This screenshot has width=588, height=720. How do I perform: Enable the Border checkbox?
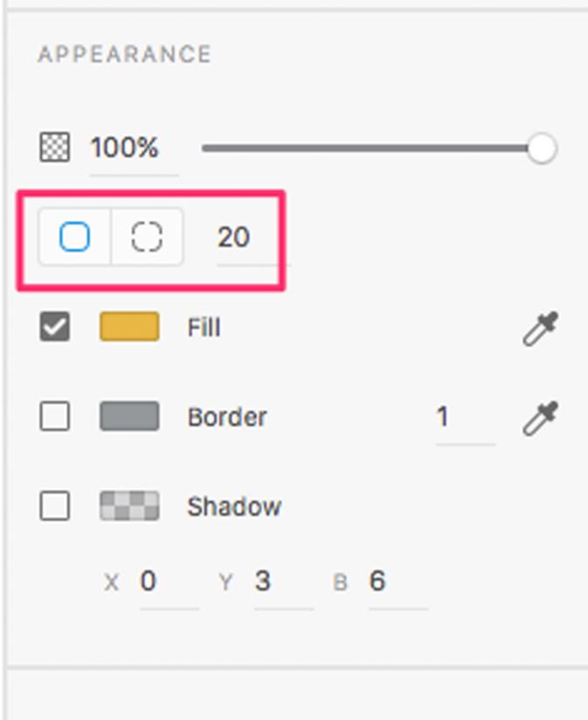pyautogui.click(x=55, y=417)
